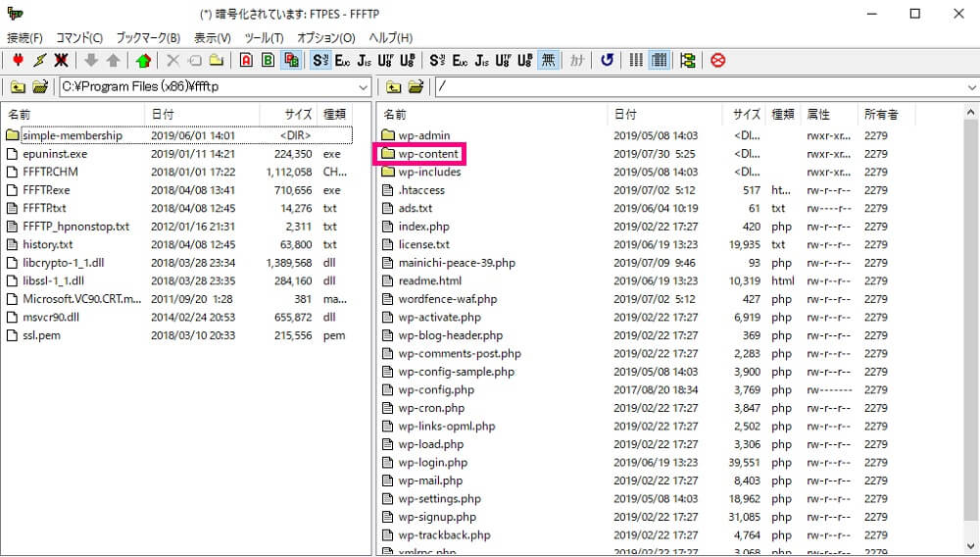Select wordfence-waf.php file
Screen dimensions: 980x557
(448, 299)
